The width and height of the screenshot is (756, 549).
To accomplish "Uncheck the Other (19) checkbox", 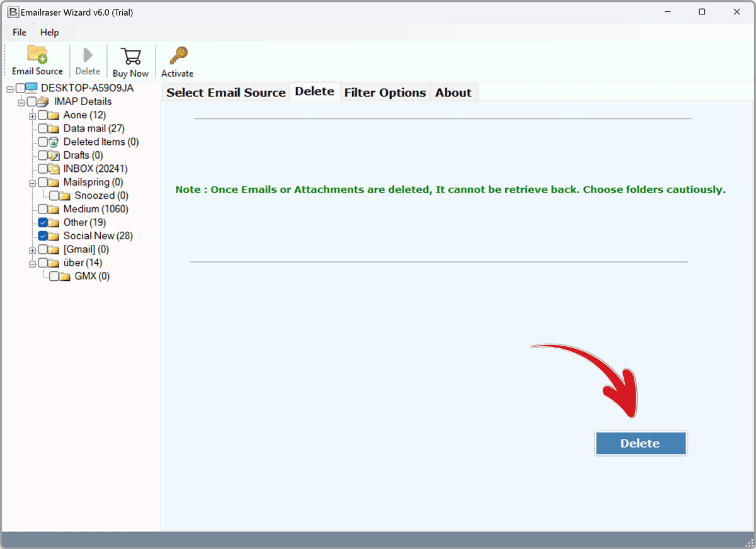I will [x=43, y=222].
